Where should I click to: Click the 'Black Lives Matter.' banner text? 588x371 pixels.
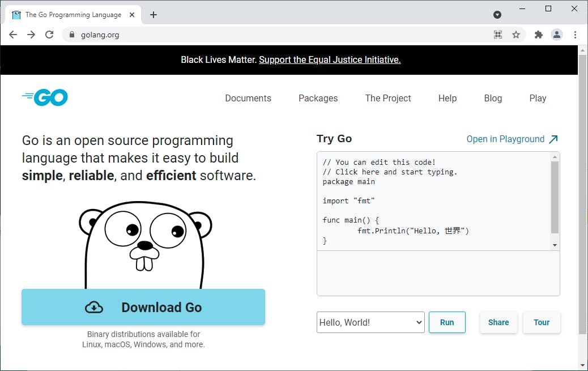219,59
